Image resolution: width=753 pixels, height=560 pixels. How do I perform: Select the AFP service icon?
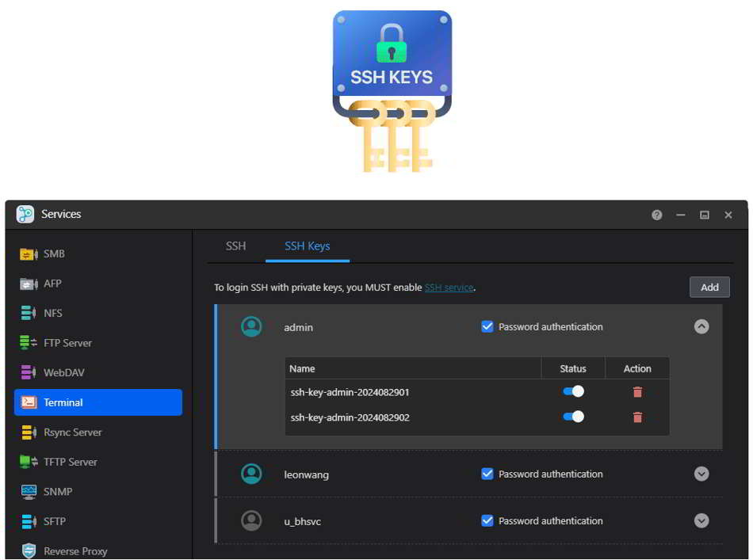tap(29, 284)
